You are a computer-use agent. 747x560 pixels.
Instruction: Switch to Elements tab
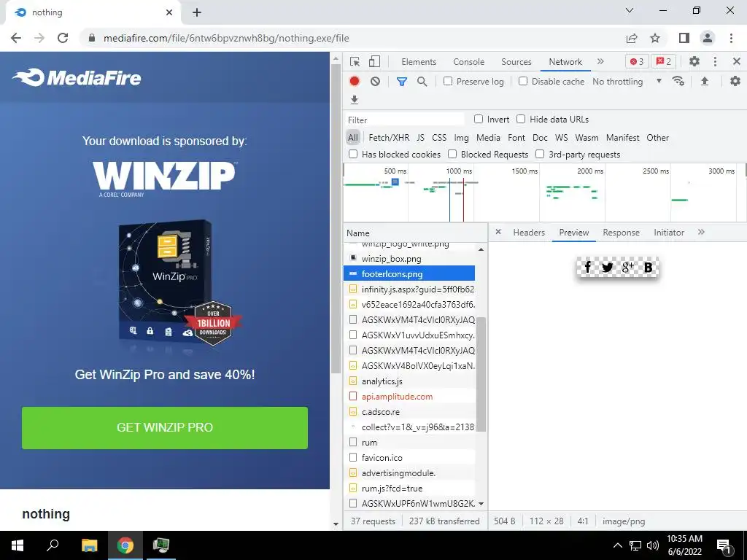point(419,62)
